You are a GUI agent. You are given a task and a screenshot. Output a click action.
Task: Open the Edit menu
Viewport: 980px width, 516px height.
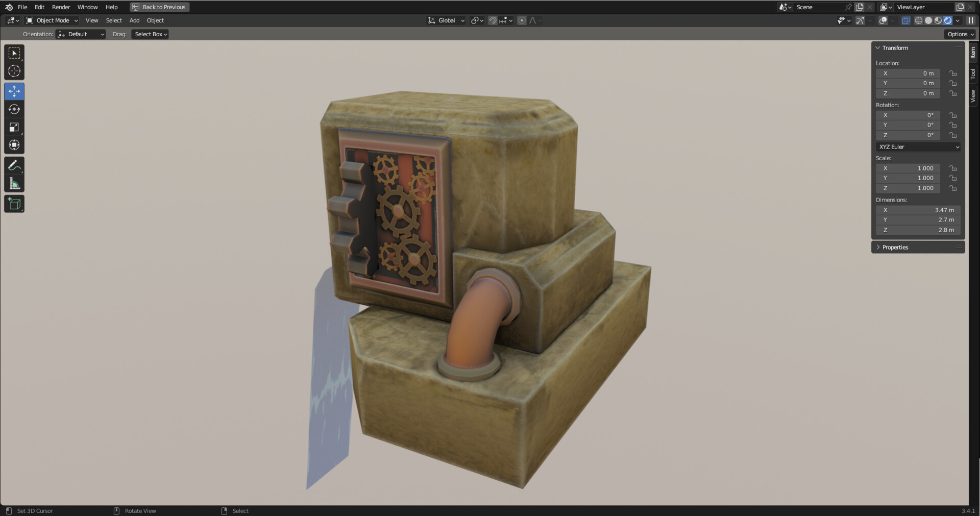point(39,7)
